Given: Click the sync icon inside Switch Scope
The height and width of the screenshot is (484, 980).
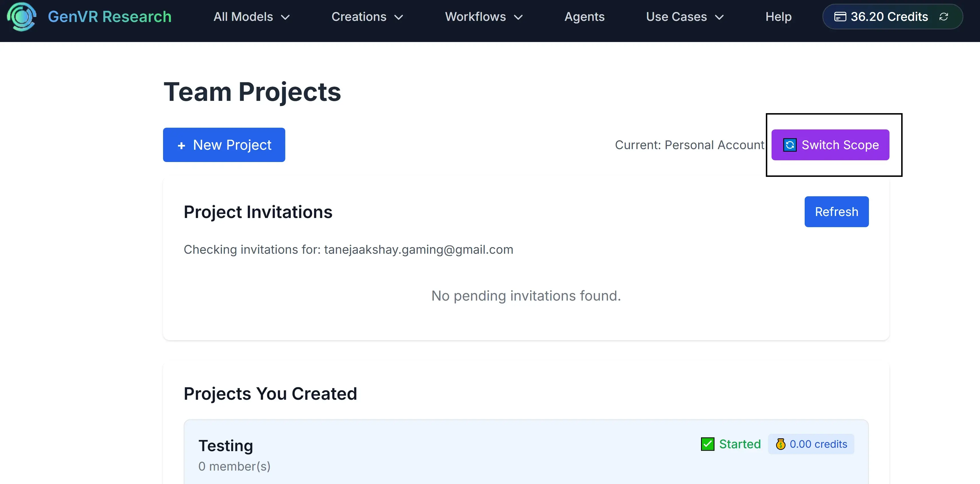Looking at the screenshot, I should pos(790,145).
